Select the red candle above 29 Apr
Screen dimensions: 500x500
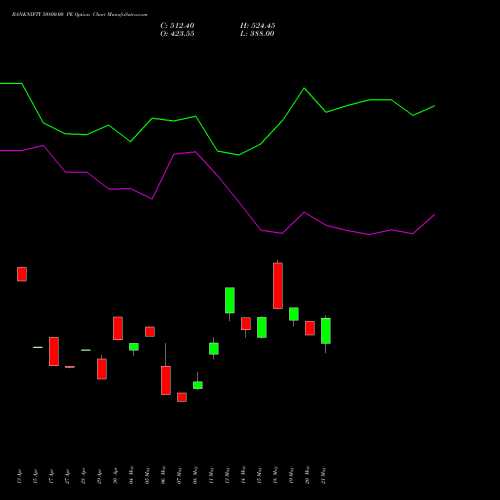(102, 369)
